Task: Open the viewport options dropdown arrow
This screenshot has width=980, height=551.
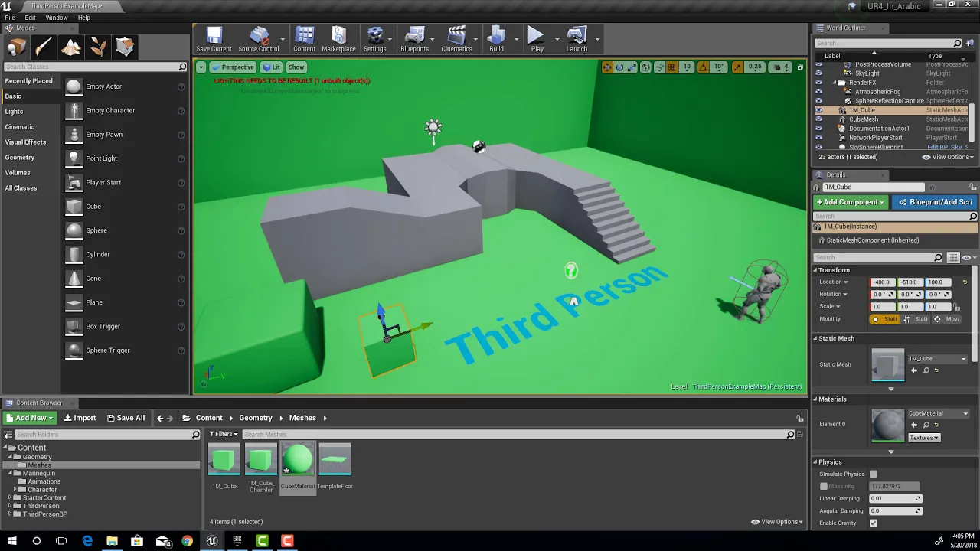Action: 201,67
